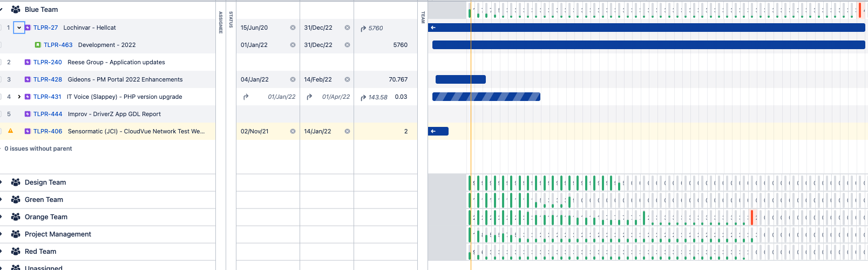Image resolution: width=868 pixels, height=270 pixels.
Task: Open issue link TLPR-444
Action: (48, 114)
